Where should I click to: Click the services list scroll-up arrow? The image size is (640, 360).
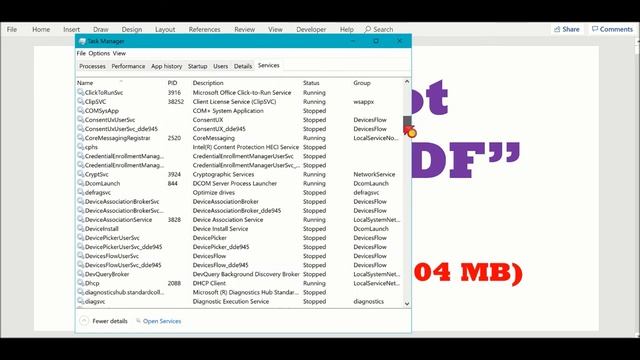click(x=407, y=82)
